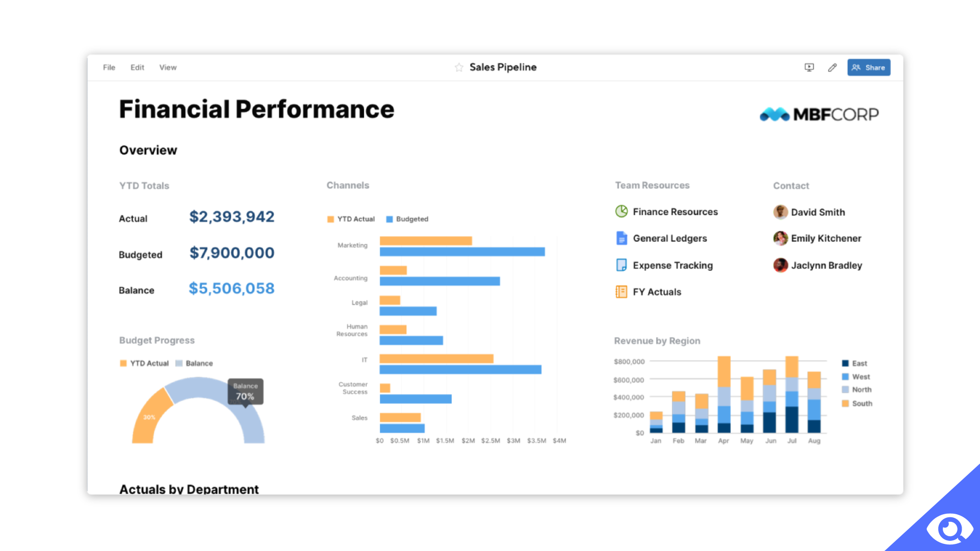This screenshot has height=551, width=980.
Task: Click the Budgeted total $7,900,000
Action: (232, 253)
